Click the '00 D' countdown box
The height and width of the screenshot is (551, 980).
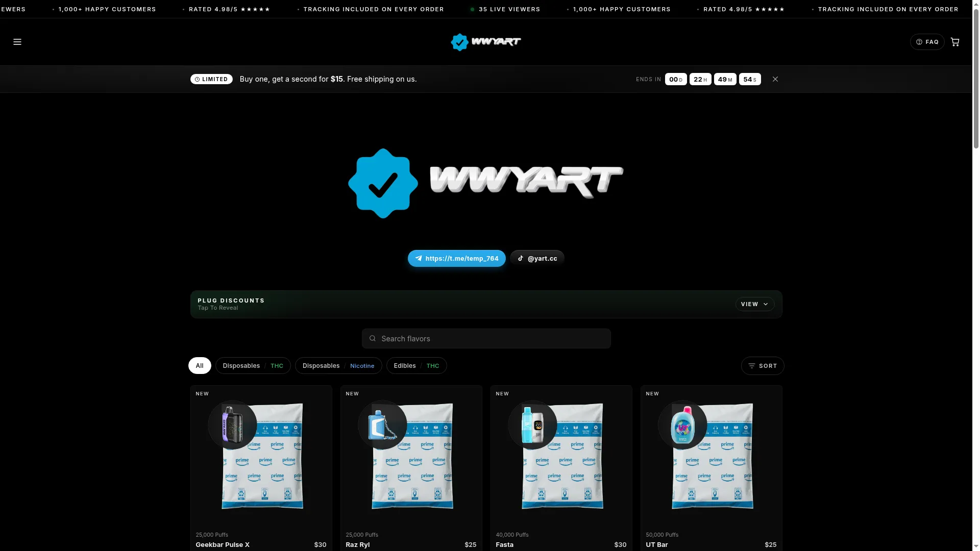click(x=676, y=79)
